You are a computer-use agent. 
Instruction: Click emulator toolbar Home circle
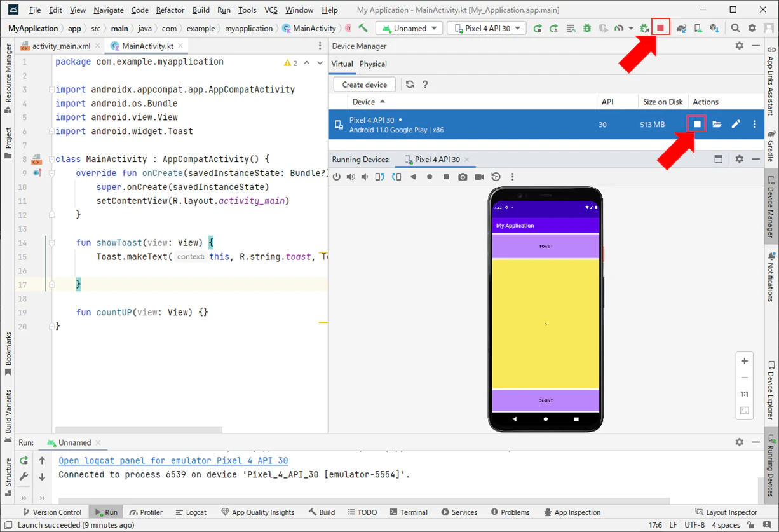pos(430,177)
